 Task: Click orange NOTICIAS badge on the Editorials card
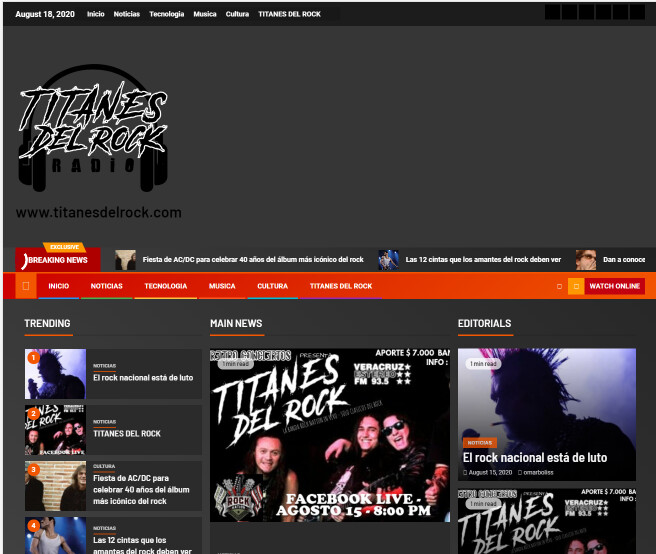[480, 443]
